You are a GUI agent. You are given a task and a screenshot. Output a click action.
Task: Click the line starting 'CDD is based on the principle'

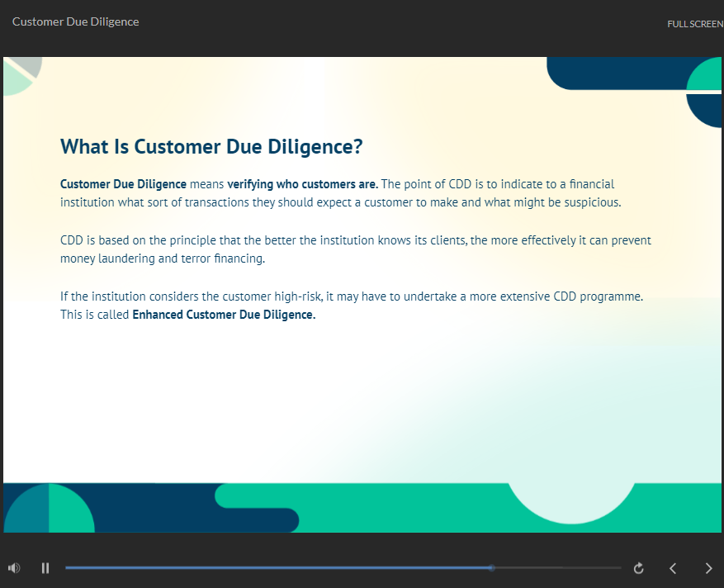(x=356, y=240)
